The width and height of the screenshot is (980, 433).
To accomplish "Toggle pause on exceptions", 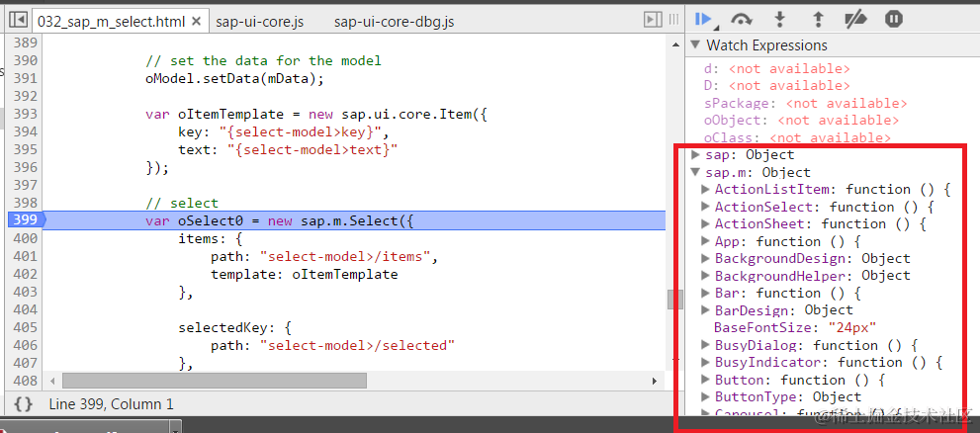I will pos(894,20).
